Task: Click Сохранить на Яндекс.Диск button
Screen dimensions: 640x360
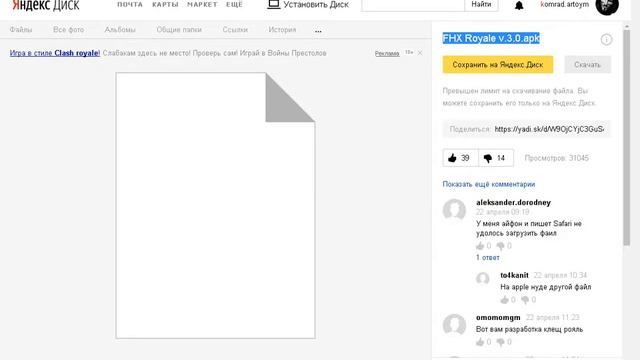Action: 498,64
